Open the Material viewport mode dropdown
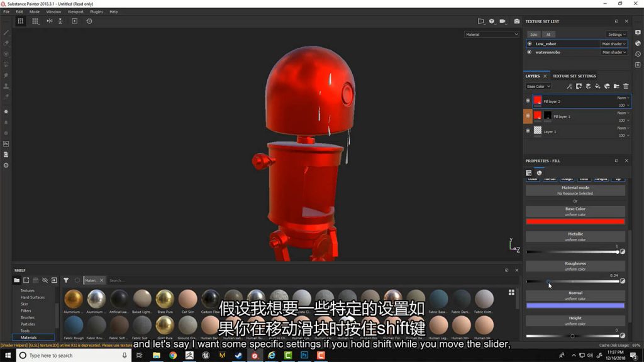 [492, 35]
